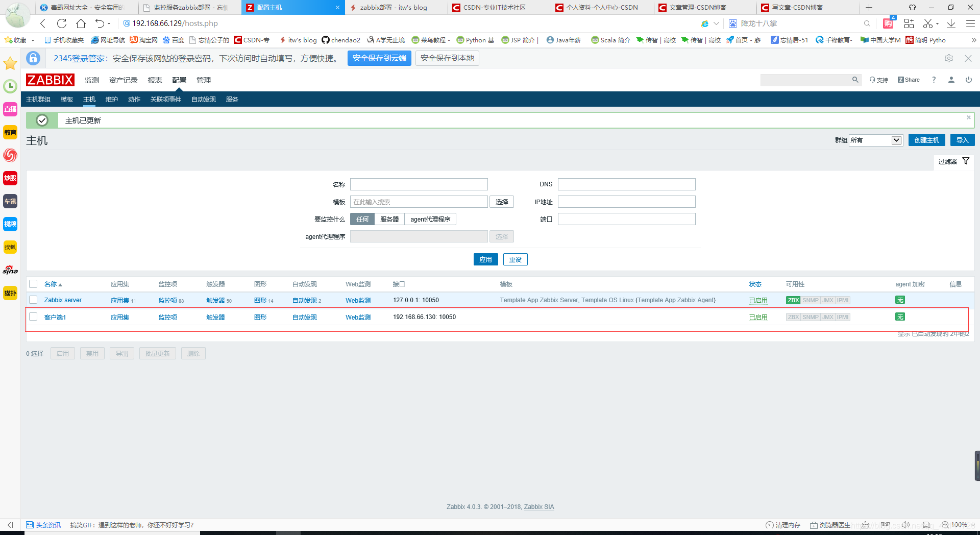Screen dimensions: 980x535
Task: Close the host updated message
Action: coord(968,117)
